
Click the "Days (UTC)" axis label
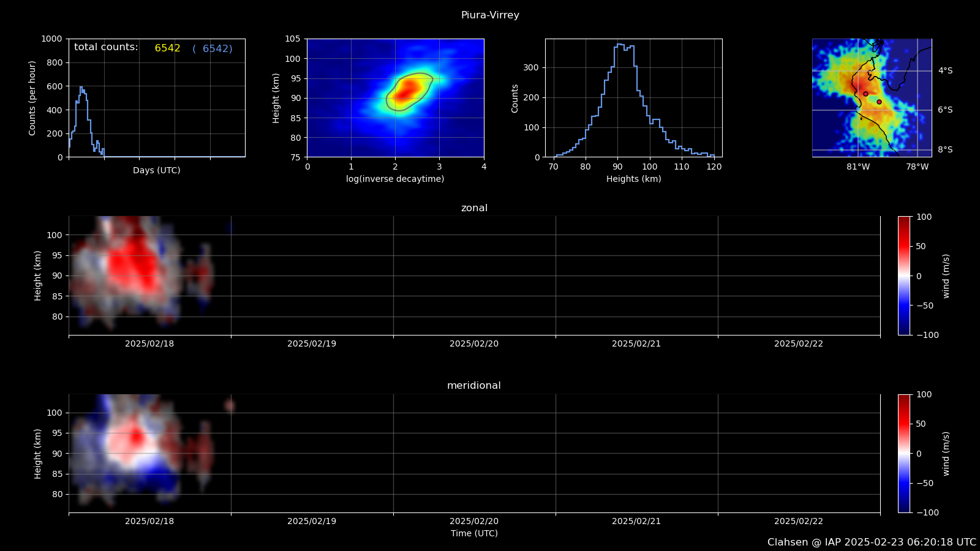(x=157, y=170)
